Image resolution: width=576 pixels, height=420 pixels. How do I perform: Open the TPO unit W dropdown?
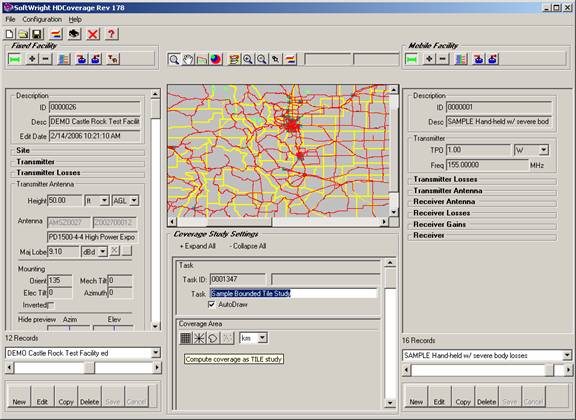pyautogui.click(x=543, y=150)
